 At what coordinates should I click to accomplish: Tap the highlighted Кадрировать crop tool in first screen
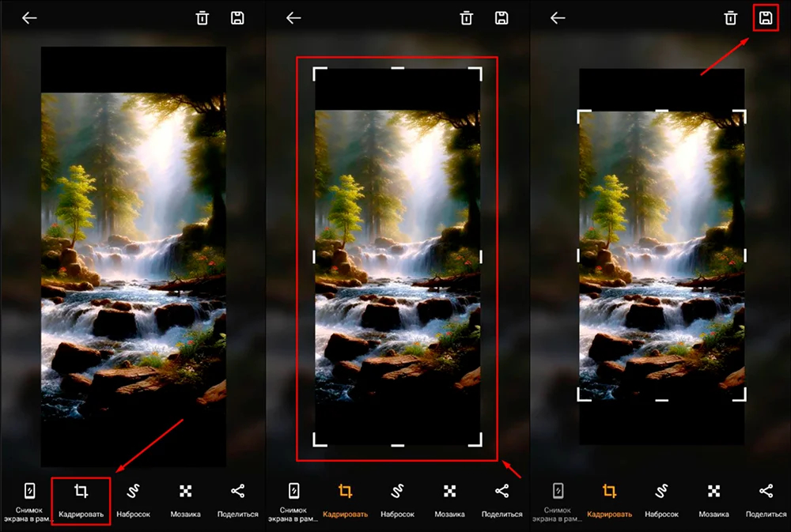pyautogui.click(x=81, y=500)
